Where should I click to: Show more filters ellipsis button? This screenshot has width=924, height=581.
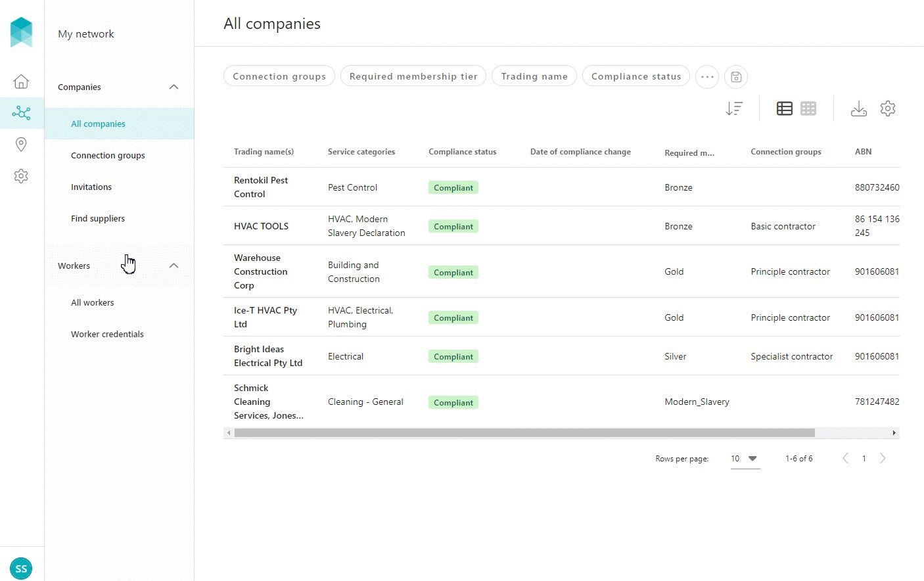coord(707,77)
